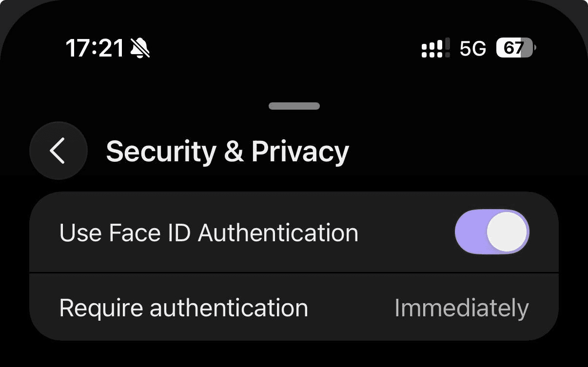
Task: Disable the purple Face ID toggle
Action: point(492,232)
